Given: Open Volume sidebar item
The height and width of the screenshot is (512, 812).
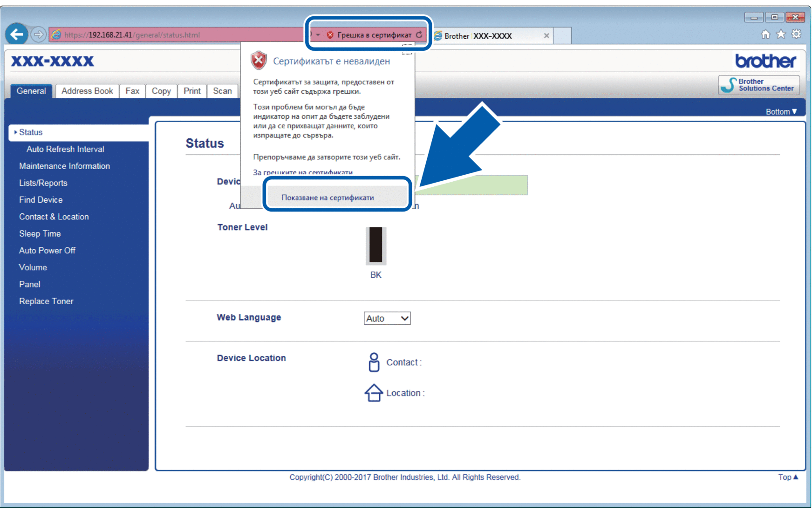Looking at the screenshot, I should (33, 267).
